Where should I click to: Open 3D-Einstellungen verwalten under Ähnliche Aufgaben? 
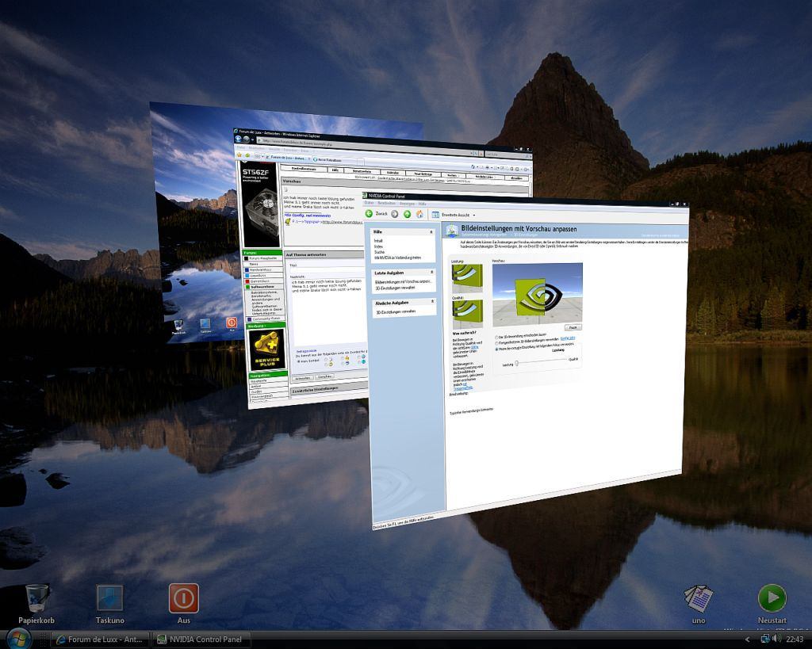pos(396,312)
